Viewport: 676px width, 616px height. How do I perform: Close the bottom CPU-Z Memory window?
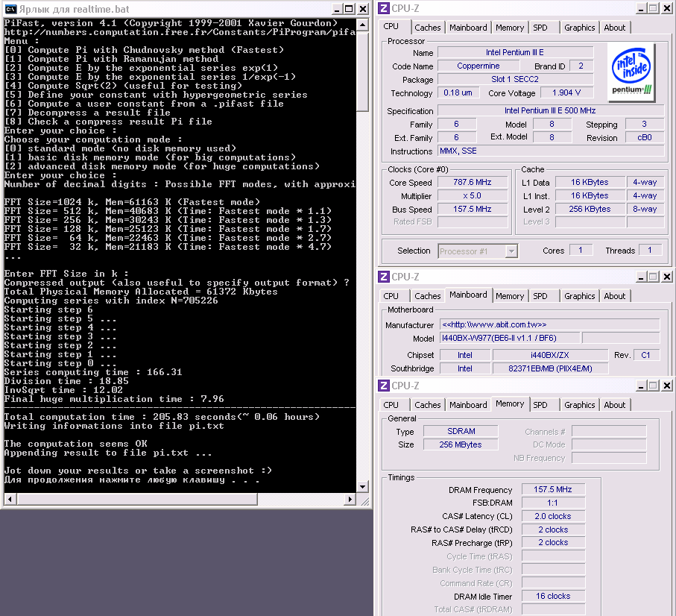point(667,386)
